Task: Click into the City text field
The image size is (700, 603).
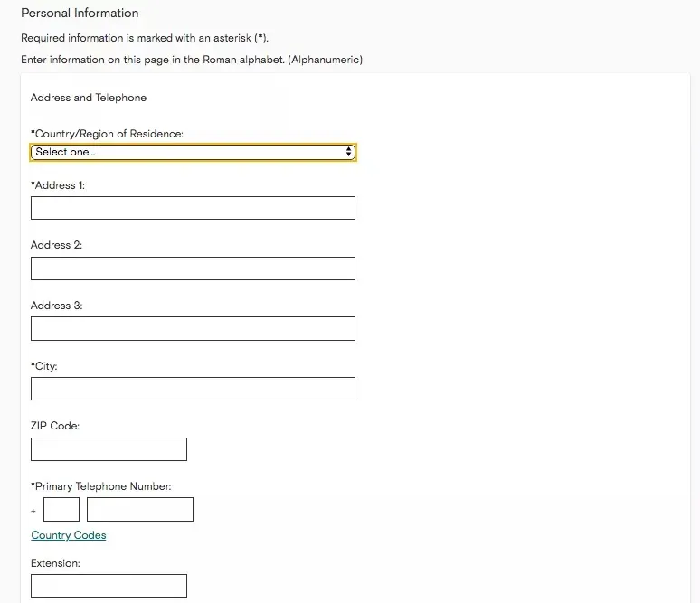Action: tap(193, 389)
